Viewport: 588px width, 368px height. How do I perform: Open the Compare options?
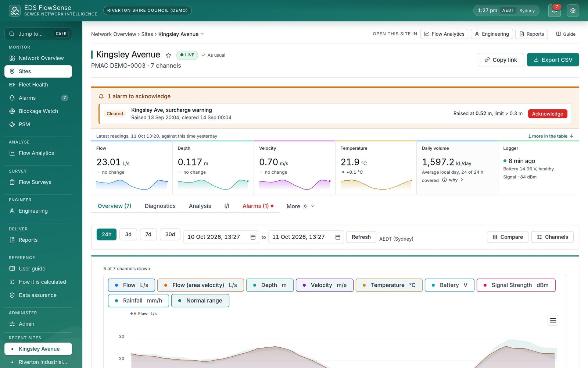click(x=508, y=237)
